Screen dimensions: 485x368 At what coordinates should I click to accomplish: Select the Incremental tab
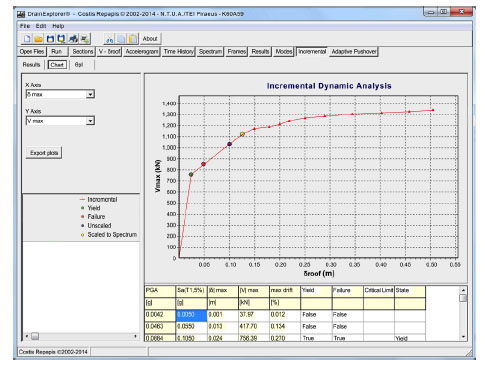tap(312, 51)
